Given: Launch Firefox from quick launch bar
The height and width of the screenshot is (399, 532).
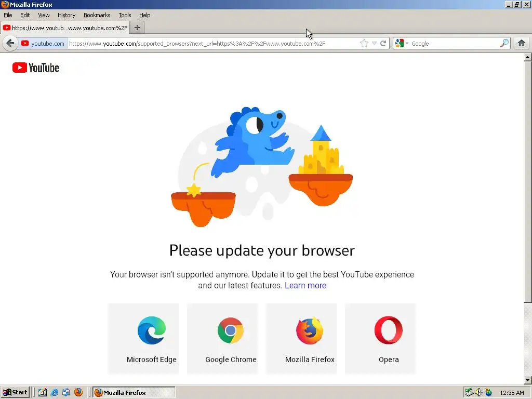Looking at the screenshot, I should pos(78,392).
